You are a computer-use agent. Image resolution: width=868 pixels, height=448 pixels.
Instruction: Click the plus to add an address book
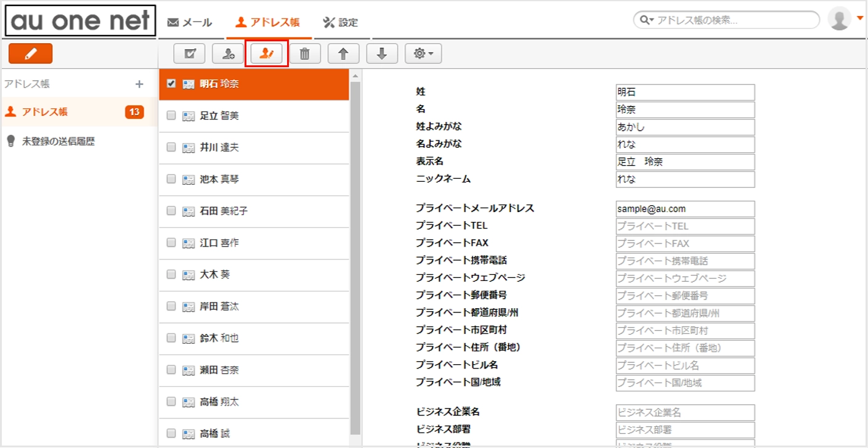coord(140,84)
